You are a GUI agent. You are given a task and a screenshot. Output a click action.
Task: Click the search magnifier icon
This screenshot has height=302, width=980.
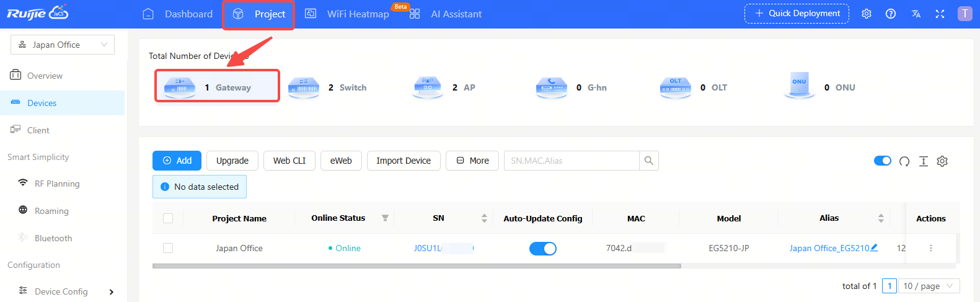click(x=648, y=161)
